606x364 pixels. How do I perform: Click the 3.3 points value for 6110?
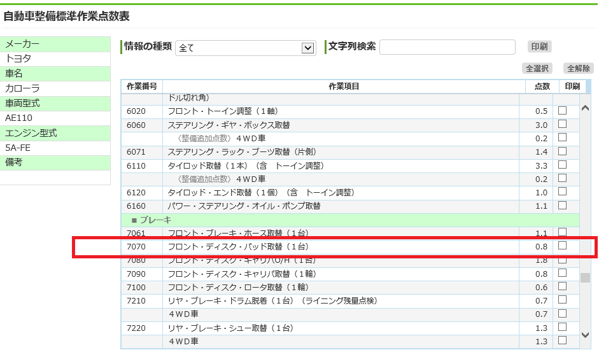pos(542,165)
